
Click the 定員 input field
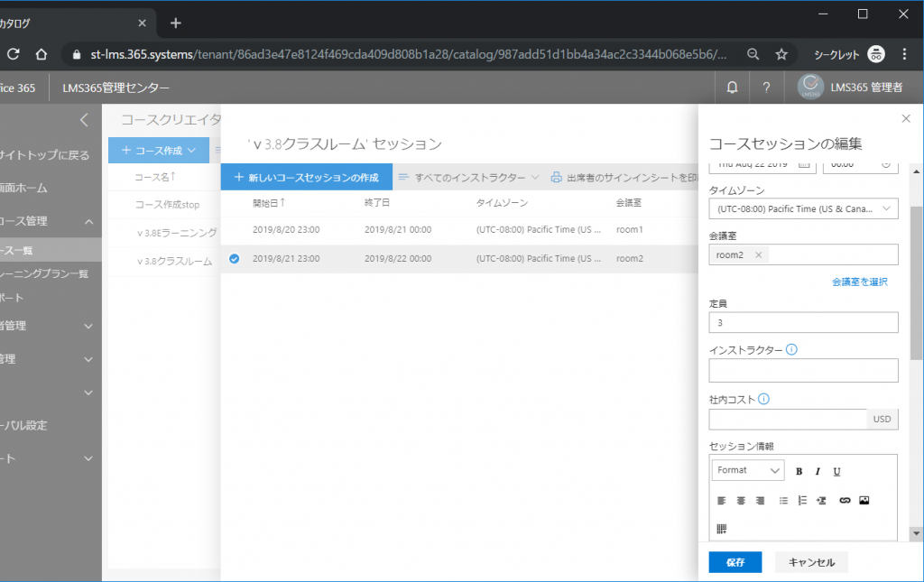click(x=803, y=322)
